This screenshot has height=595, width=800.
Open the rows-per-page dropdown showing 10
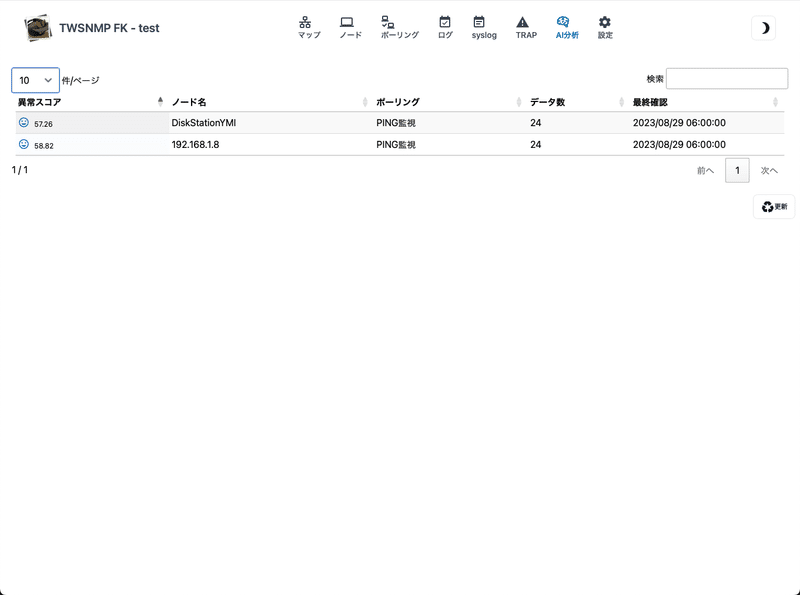coord(35,80)
